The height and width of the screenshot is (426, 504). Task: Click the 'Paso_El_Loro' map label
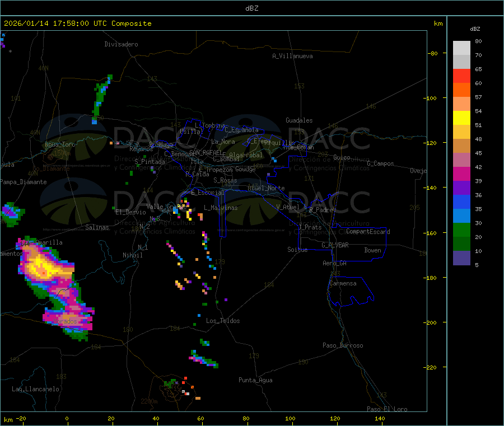388,409
